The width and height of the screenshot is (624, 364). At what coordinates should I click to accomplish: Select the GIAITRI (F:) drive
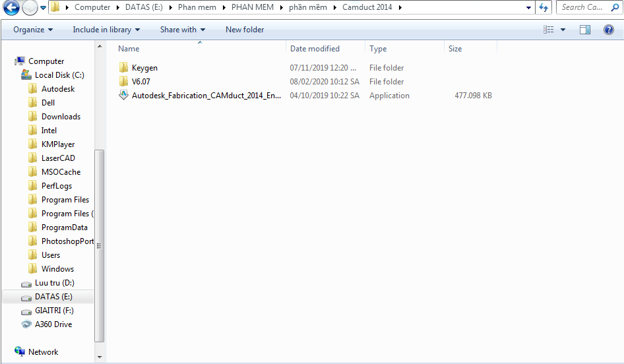pos(54,311)
